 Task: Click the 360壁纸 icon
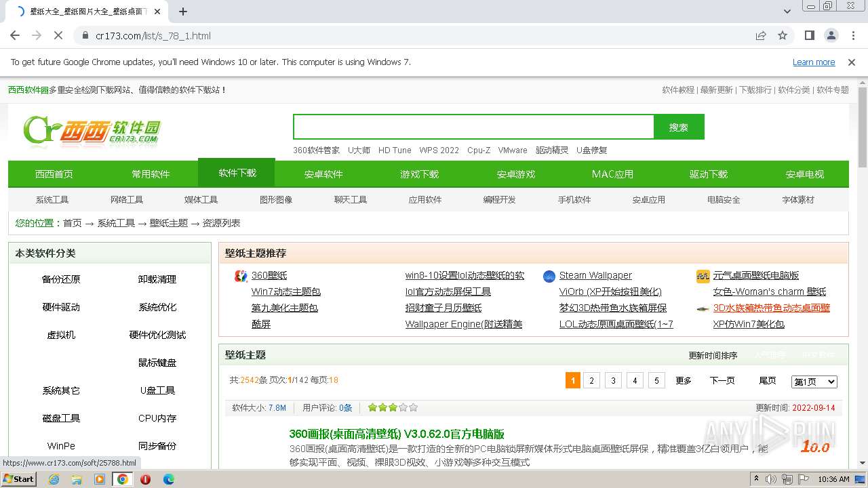(x=241, y=276)
